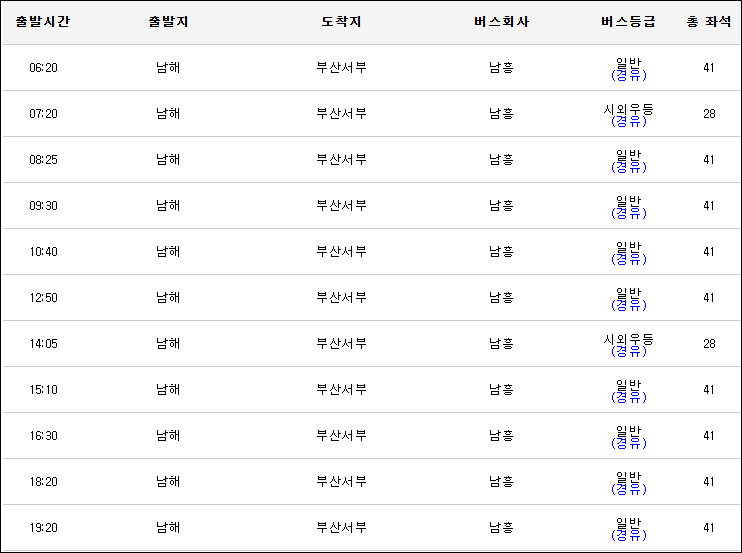Click the 도착지 column header
The width and height of the screenshot is (742, 553).
(341, 21)
